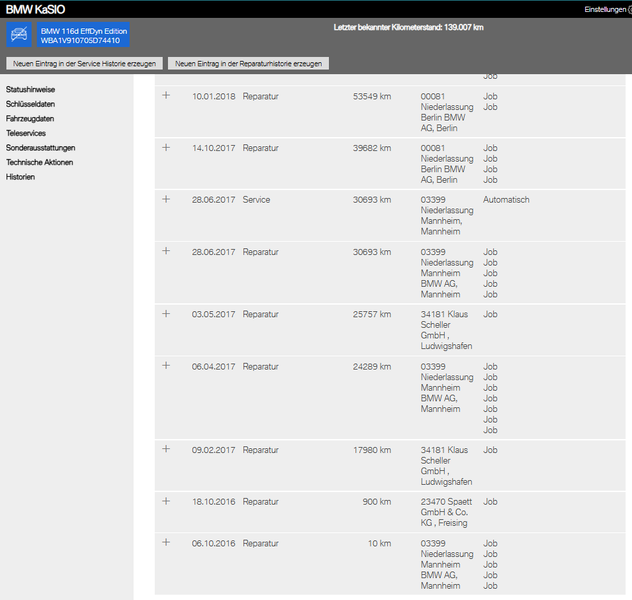Click Neuen Eintrag in der Service Historie erzeugen
Screen dimensions: 632x600
(84, 63)
